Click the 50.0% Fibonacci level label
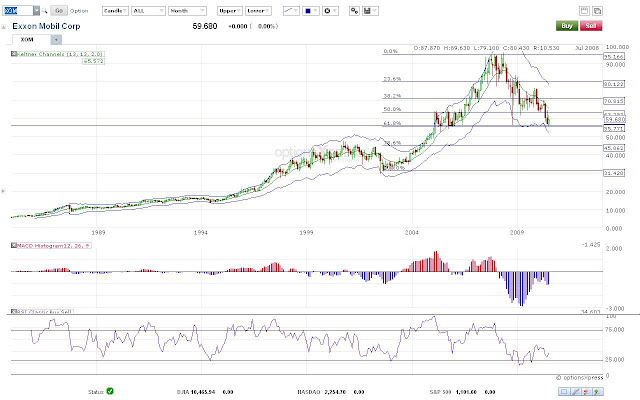640x400 pixels. [392, 109]
